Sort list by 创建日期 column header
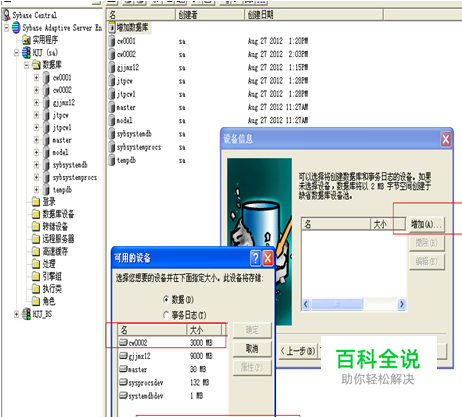462x417 pixels. pyautogui.click(x=314, y=15)
